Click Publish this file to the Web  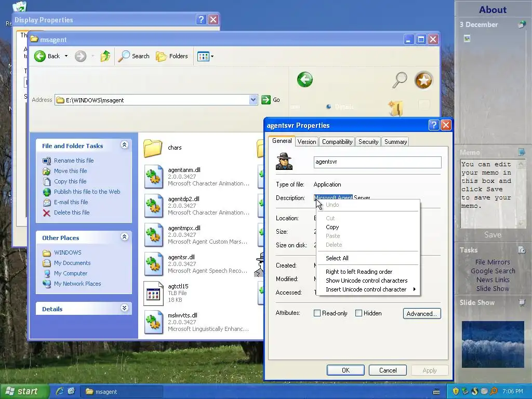coord(87,192)
